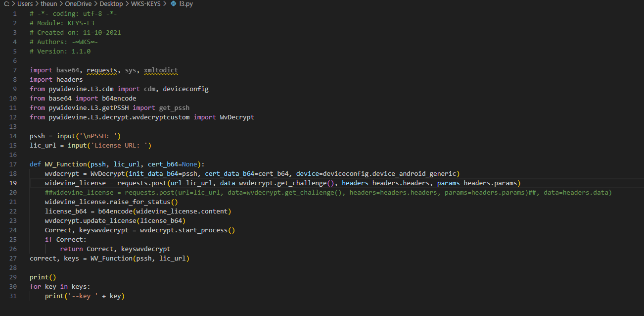Image resolution: width=644 pixels, height=316 pixels.
Task: Click the "# Authors" comment line
Action: click(64, 42)
